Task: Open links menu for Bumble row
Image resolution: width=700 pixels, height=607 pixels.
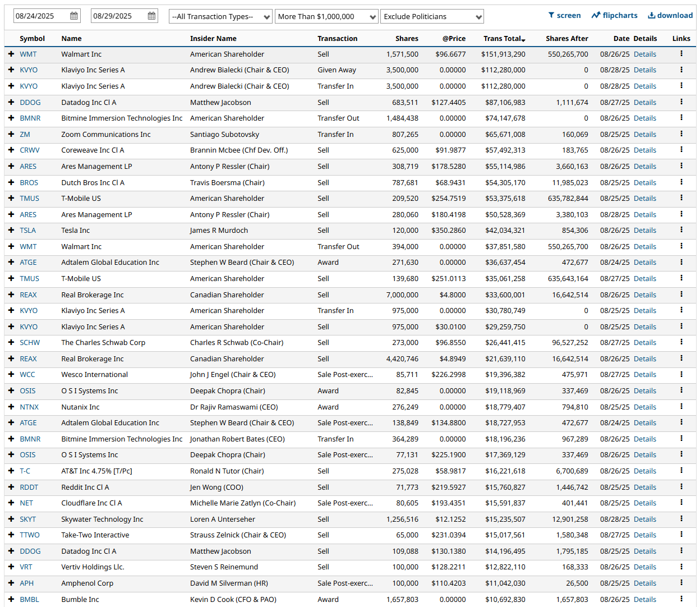Action: pyautogui.click(x=681, y=599)
